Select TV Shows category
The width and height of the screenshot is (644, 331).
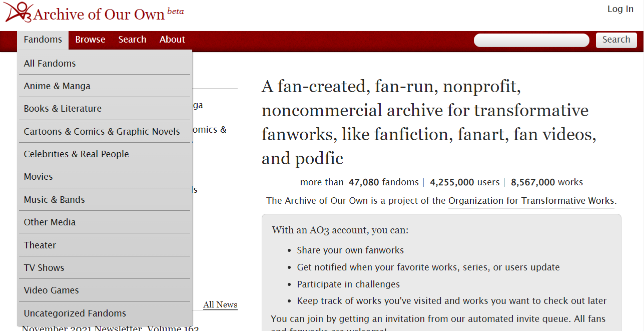[x=105, y=268]
